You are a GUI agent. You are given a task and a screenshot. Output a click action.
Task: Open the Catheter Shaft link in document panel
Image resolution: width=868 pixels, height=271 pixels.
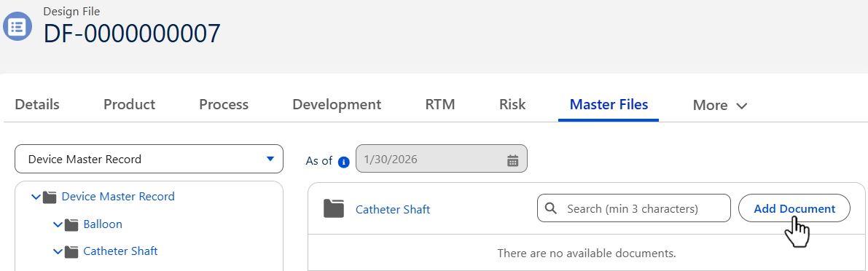[x=393, y=210]
